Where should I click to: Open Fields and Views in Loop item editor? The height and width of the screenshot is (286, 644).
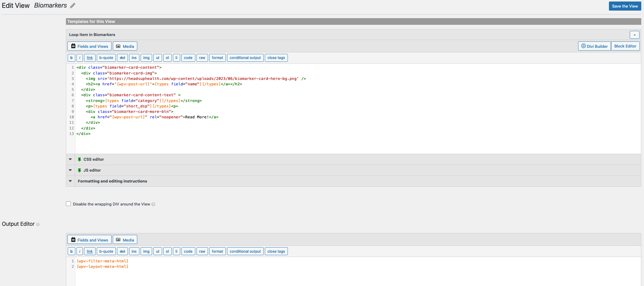click(x=89, y=46)
